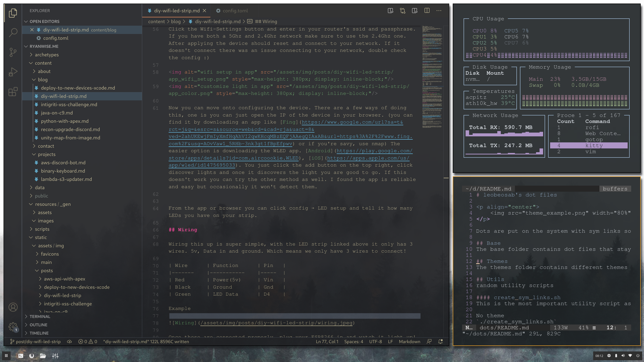
Task: Click the minimap code overview
Action: coord(432,75)
